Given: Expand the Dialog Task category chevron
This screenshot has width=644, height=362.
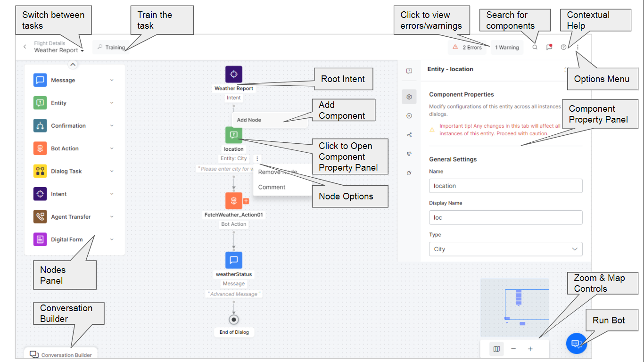Looking at the screenshot, I should tap(112, 171).
